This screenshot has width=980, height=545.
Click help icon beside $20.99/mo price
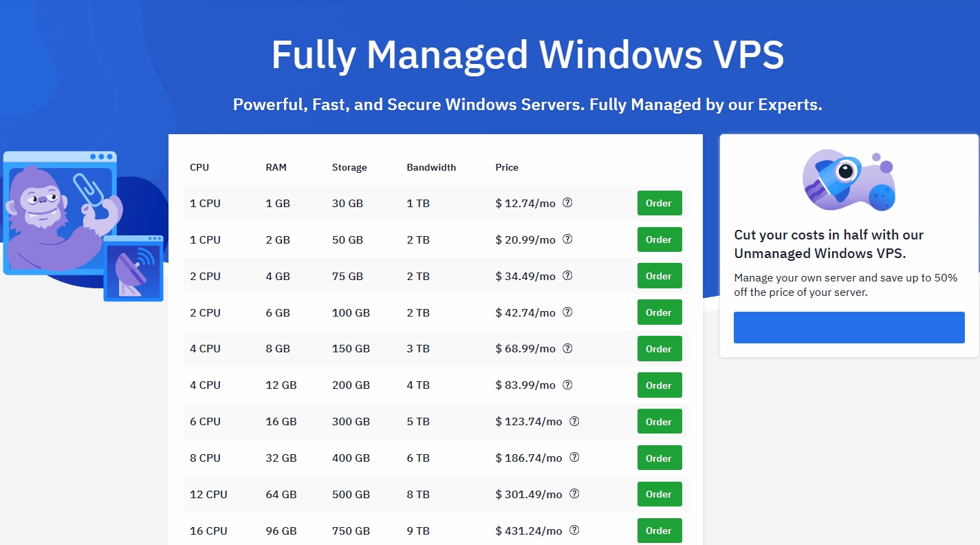tap(567, 239)
